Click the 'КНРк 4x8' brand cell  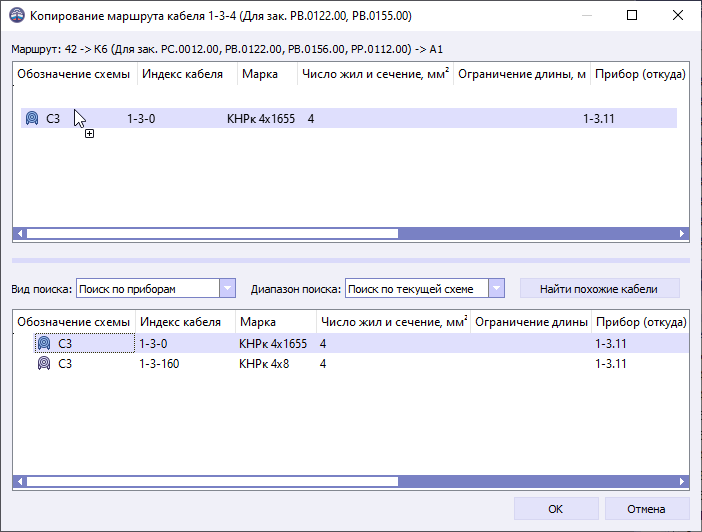[264, 364]
